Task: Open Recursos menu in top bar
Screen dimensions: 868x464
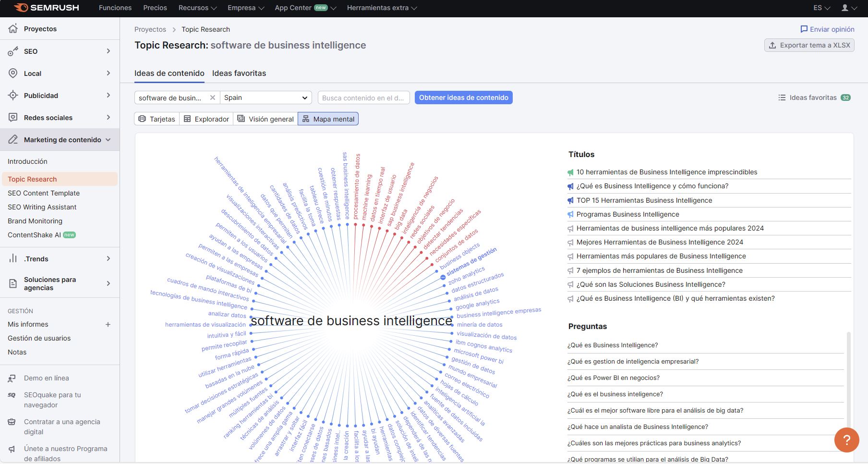Action: [197, 8]
